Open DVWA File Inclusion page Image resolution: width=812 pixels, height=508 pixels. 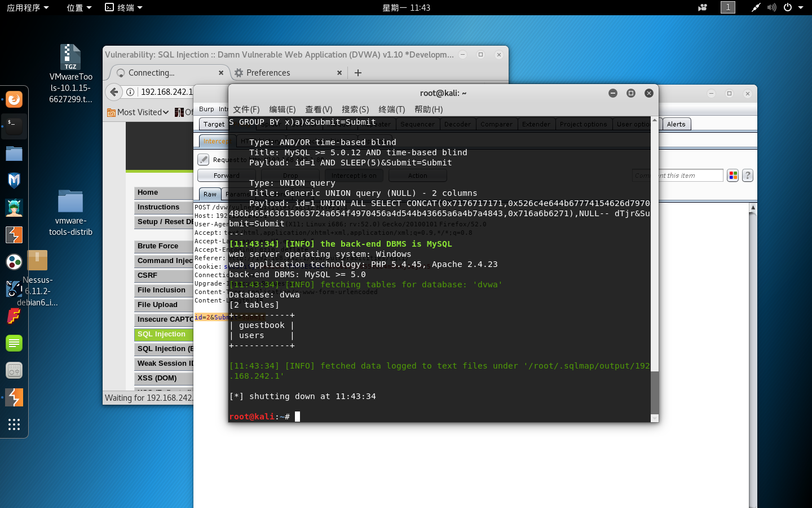[x=164, y=290]
